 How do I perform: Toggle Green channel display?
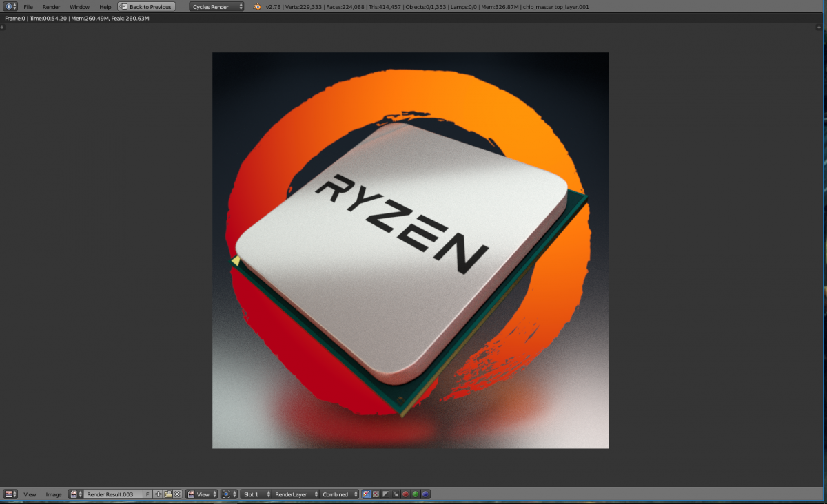416,494
